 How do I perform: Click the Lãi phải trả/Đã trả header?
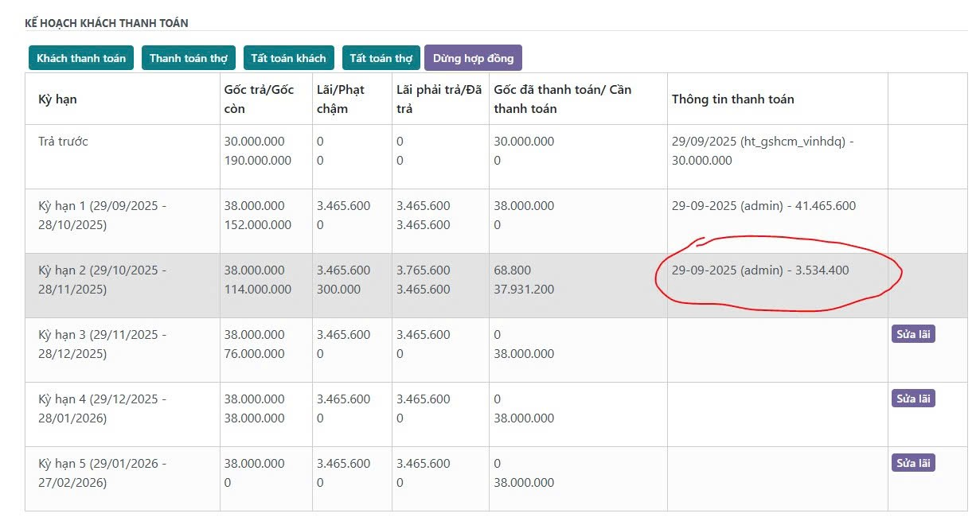[439, 99]
